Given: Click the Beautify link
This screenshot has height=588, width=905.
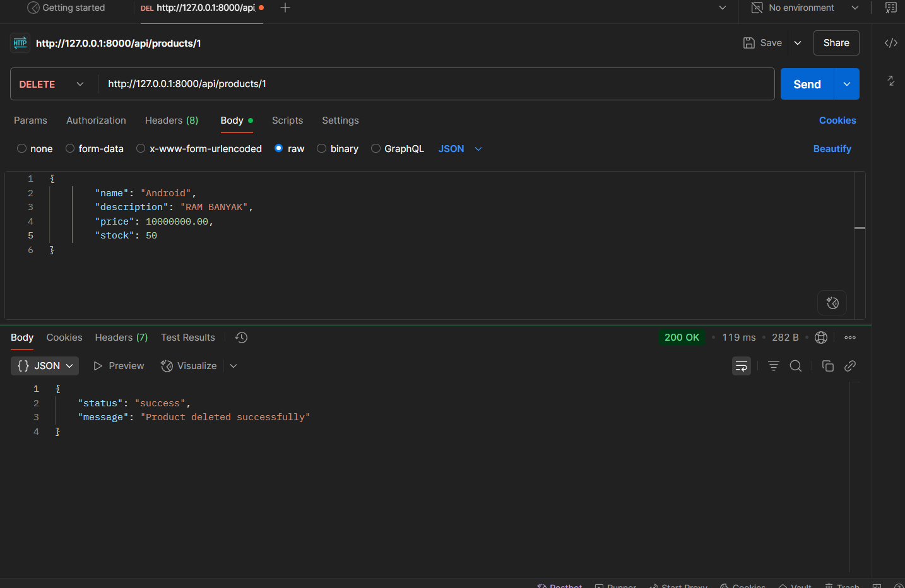Looking at the screenshot, I should [x=832, y=148].
